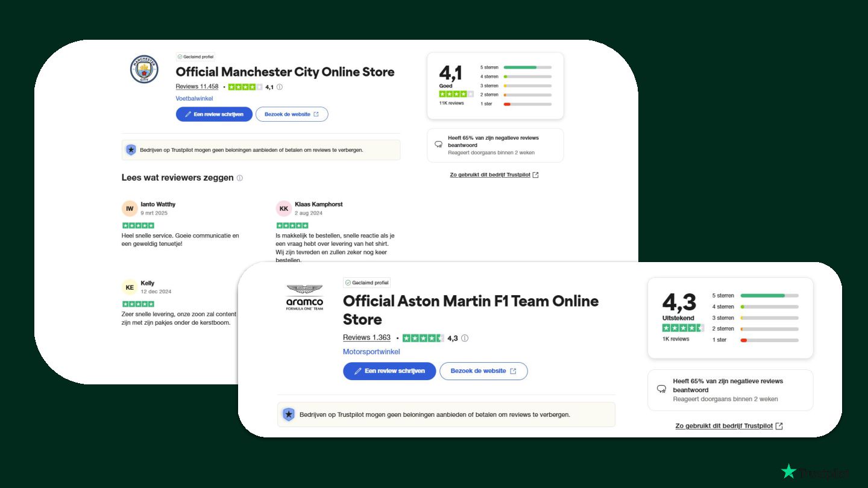This screenshot has width=868, height=488.
Task: Click review date '12 dec 2024'
Action: pos(156,292)
